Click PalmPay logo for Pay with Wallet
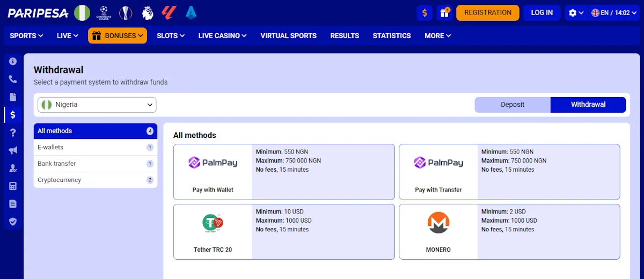The image size is (644, 279). 213,163
